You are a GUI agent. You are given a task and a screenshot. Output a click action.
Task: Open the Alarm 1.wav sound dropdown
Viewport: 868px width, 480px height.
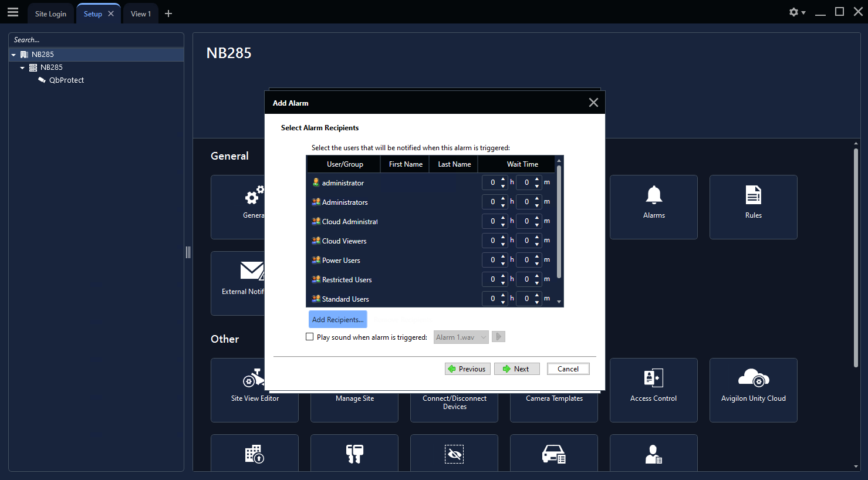(461, 337)
